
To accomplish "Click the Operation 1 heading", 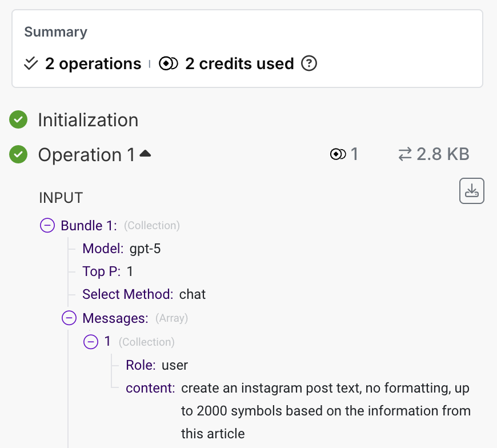I will pyautogui.click(x=87, y=155).
